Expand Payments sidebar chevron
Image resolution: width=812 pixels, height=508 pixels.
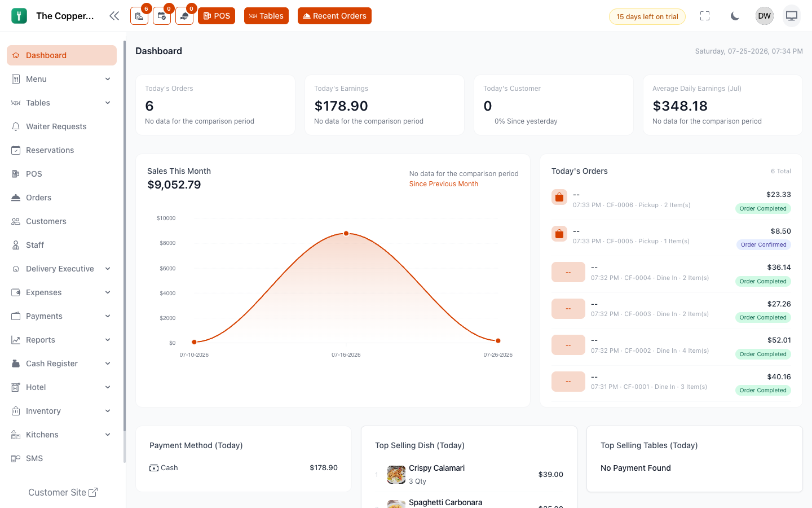click(x=108, y=316)
